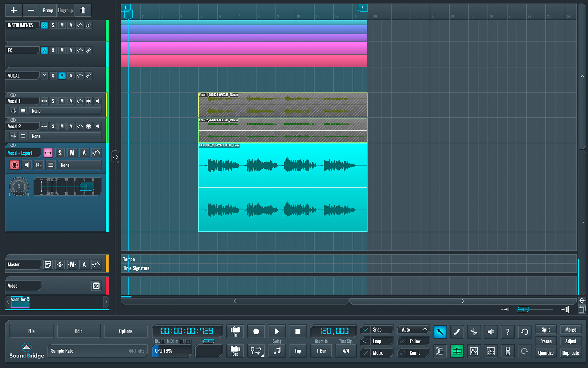
Task: Click the Duplicate button
Action: coord(571,353)
